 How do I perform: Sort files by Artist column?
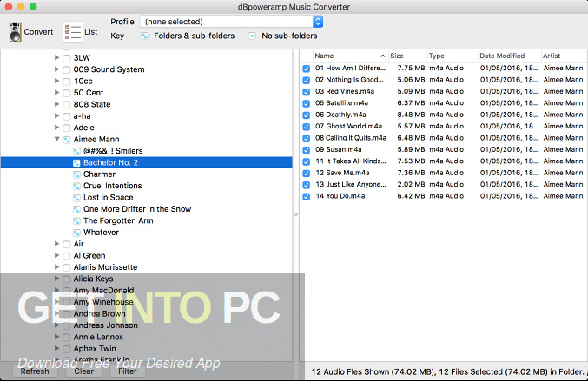point(564,56)
